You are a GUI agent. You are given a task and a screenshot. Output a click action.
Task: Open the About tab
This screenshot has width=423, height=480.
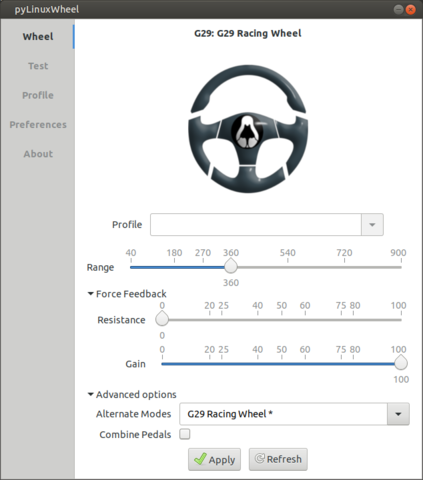click(38, 154)
